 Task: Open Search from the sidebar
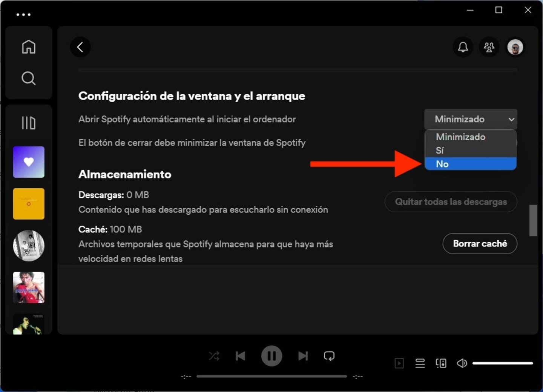point(29,78)
